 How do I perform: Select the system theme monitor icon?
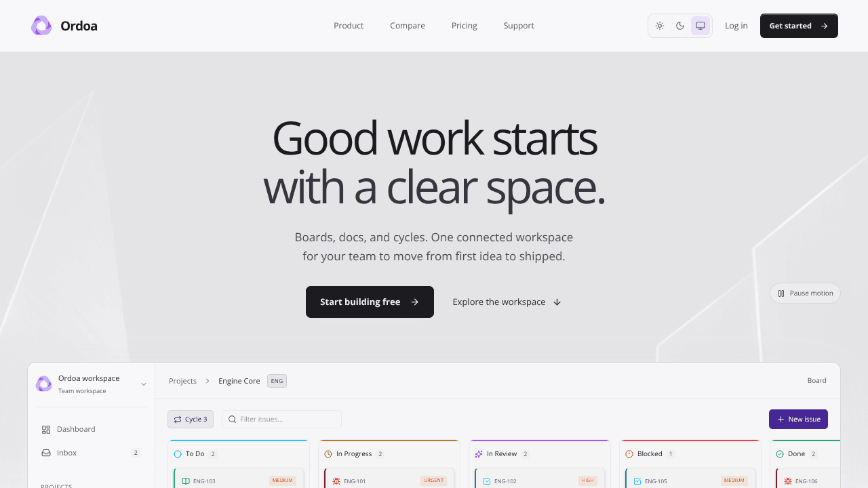click(701, 26)
